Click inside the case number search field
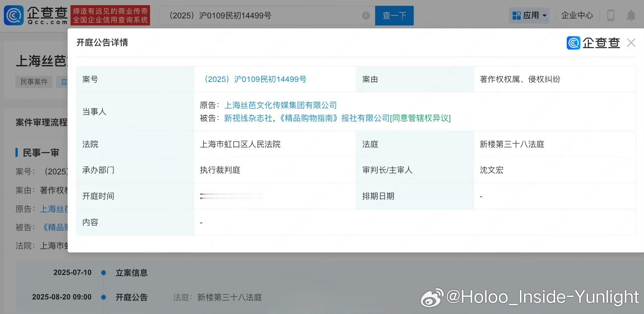 point(258,15)
